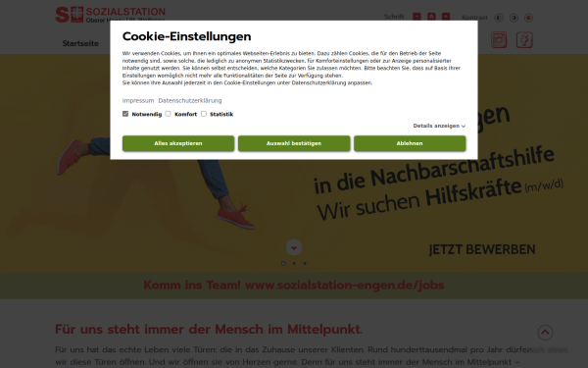Select the first Kontrast mode icon
588x368 pixels.
point(499,18)
